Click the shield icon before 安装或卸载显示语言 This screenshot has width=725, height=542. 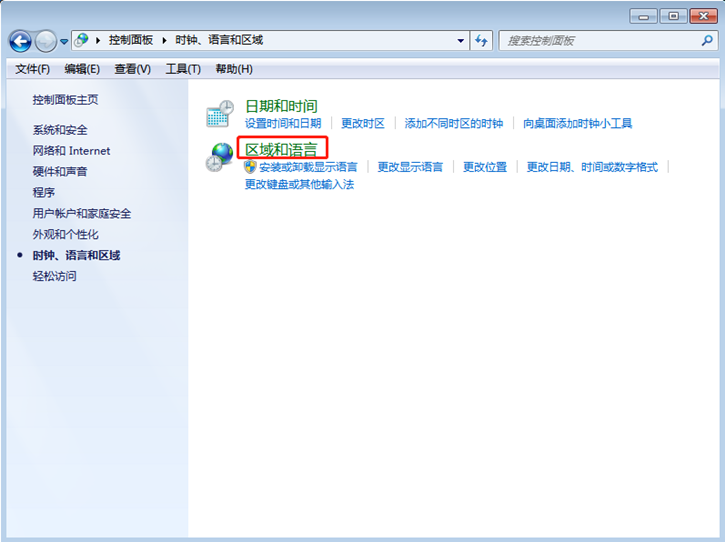point(251,167)
